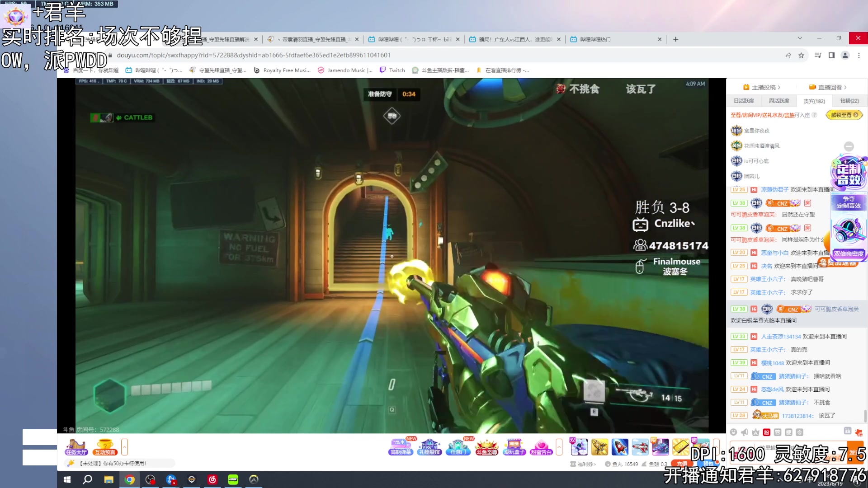868x488 pixels.
Task: Open Chrome three-dot menu
Action: 859,55
